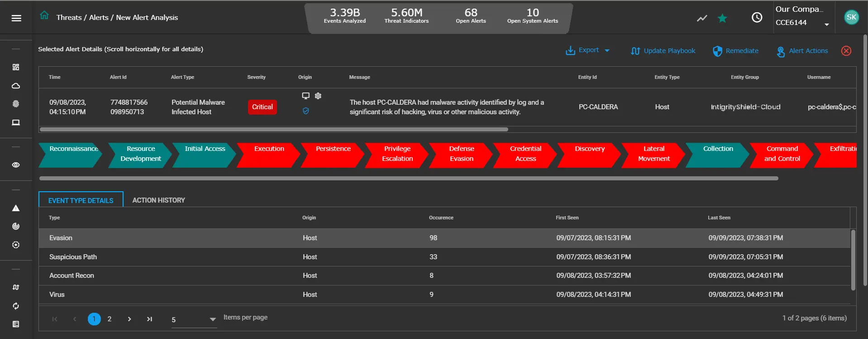Open the target circle icon in sidebar
The height and width of the screenshot is (339, 868).
coord(16,245)
